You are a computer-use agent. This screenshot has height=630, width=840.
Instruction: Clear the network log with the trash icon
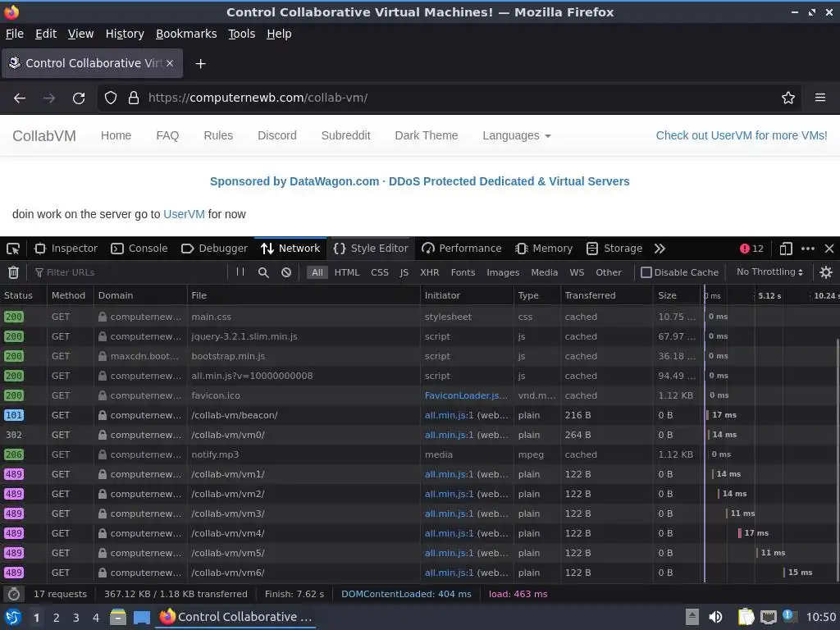point(13,272)
